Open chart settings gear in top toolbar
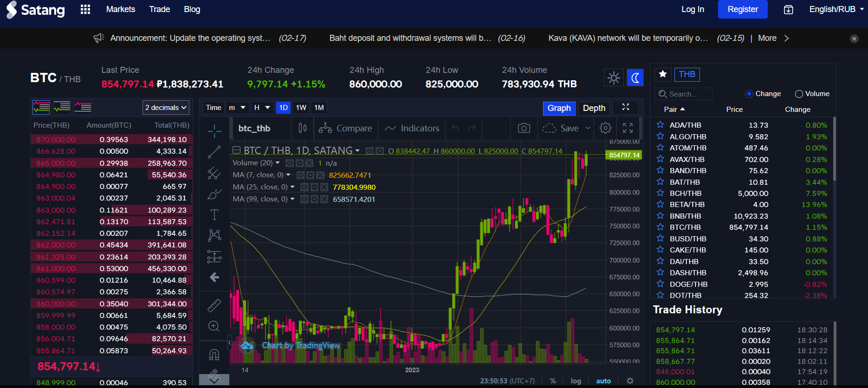The image size is (868, 388). coord(605,128)
